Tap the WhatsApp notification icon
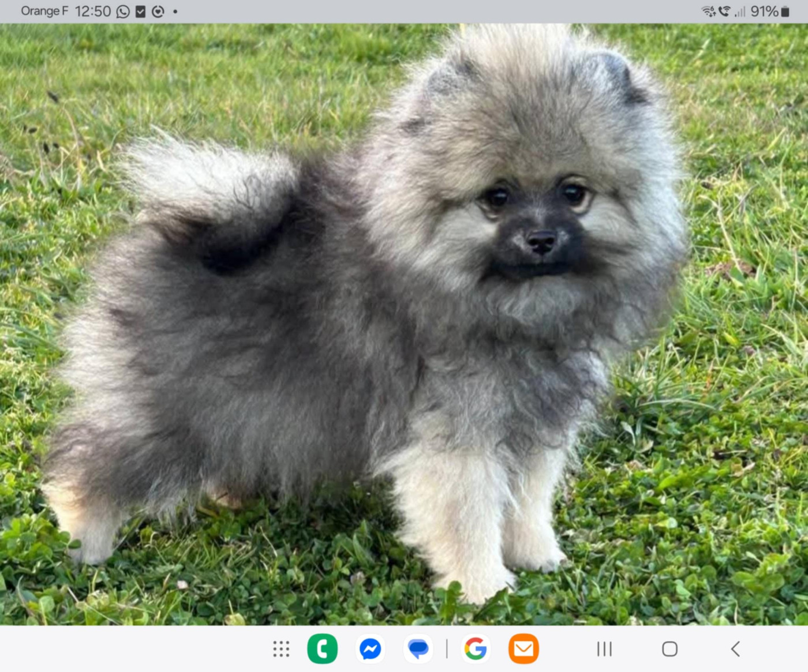Image resolution: width=808 pixels, height=672 pixels. click(x=123, y=12)
